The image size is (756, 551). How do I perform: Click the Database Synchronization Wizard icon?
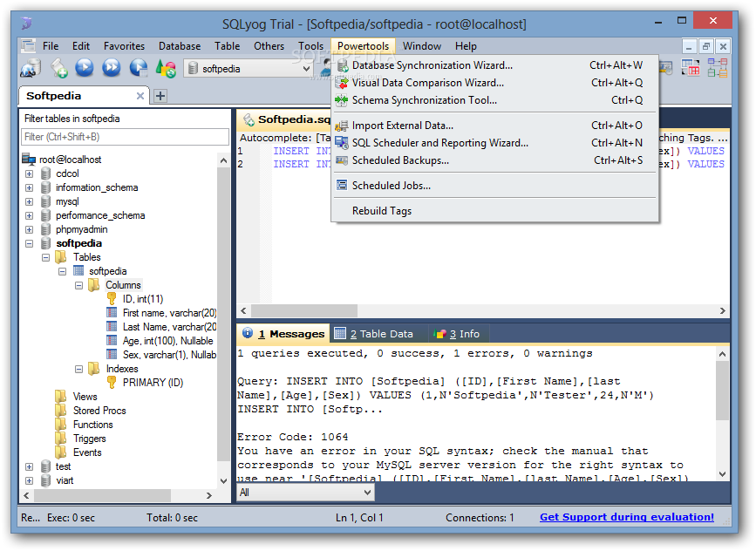tap(343, 65)
